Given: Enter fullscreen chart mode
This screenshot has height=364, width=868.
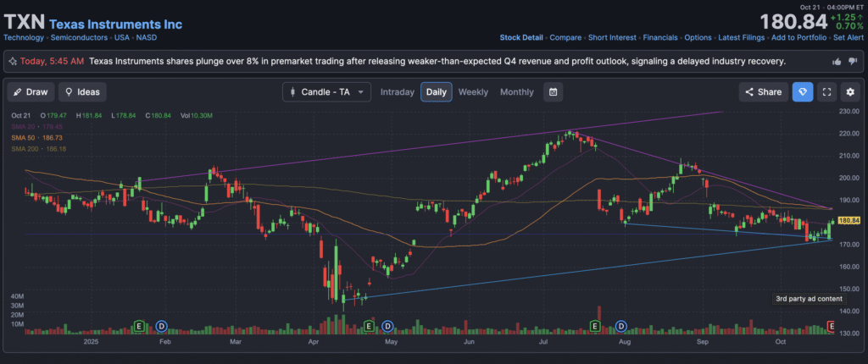Looking at the screenshot, I should 827,91.
